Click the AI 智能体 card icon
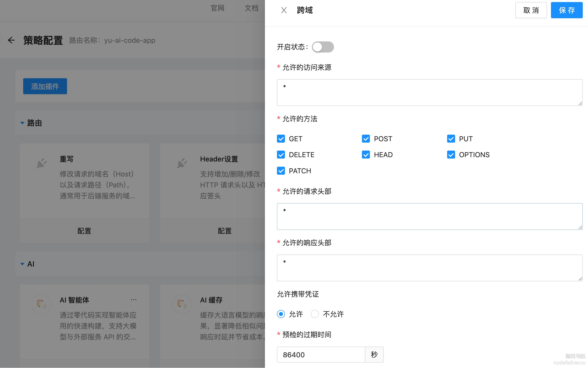588x368 pixels. point(42,304)
